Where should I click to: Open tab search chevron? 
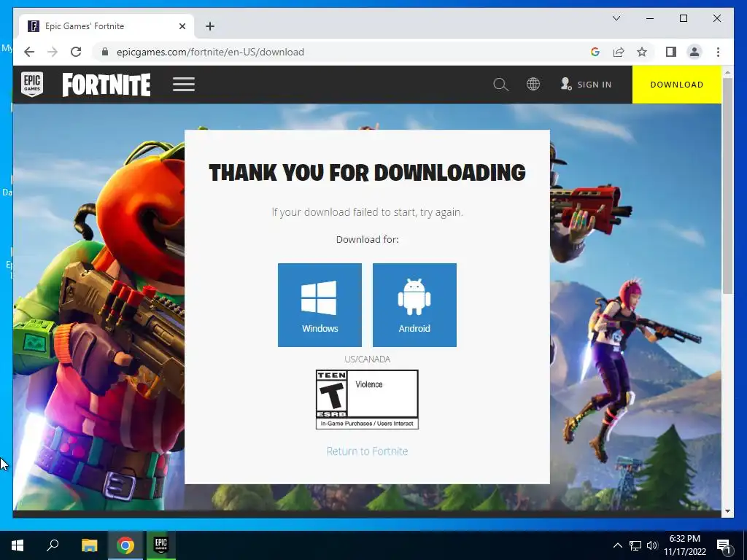[x=616, y=18]
